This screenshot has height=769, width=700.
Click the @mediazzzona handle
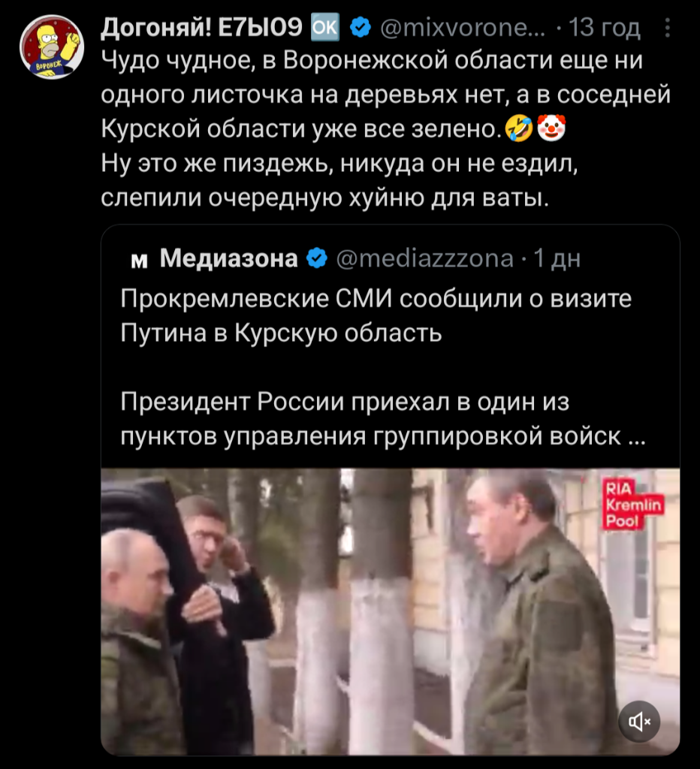click(x=425, y=258)
